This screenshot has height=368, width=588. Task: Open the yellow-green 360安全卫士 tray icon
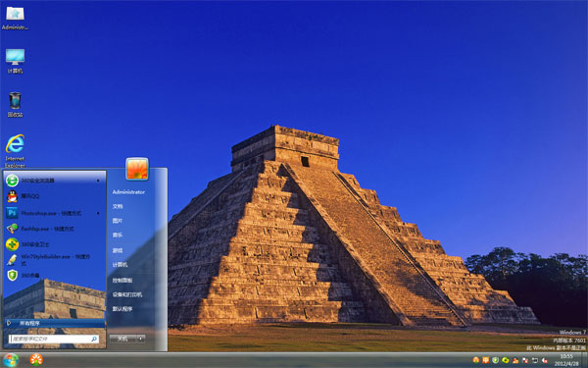[506, 360]
